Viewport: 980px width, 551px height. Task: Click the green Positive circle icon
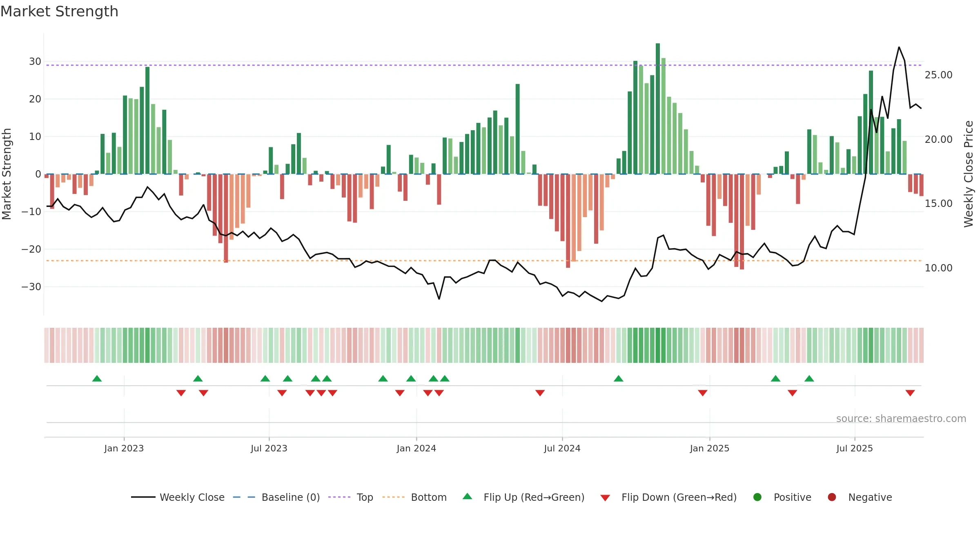[x=757, y=497]
